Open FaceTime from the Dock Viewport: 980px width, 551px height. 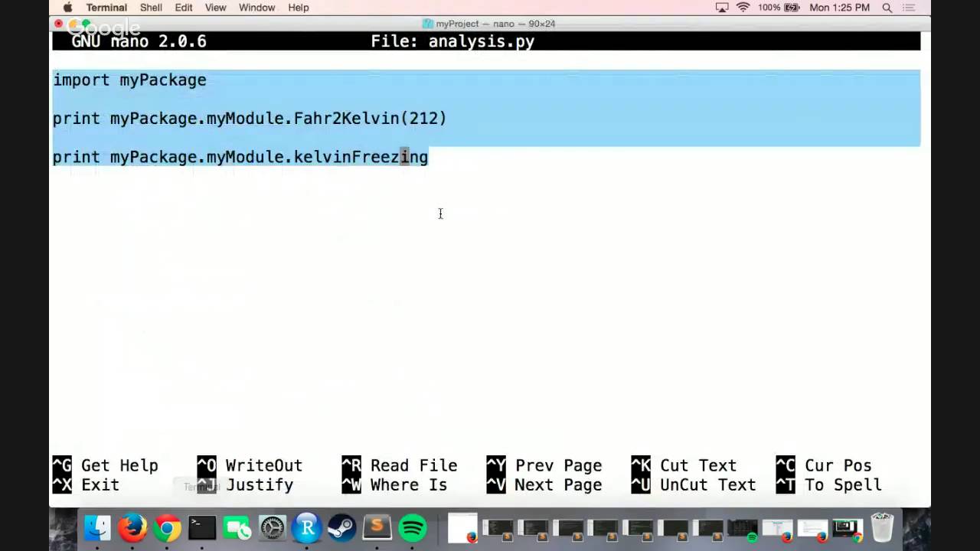(x=237, y=528)
